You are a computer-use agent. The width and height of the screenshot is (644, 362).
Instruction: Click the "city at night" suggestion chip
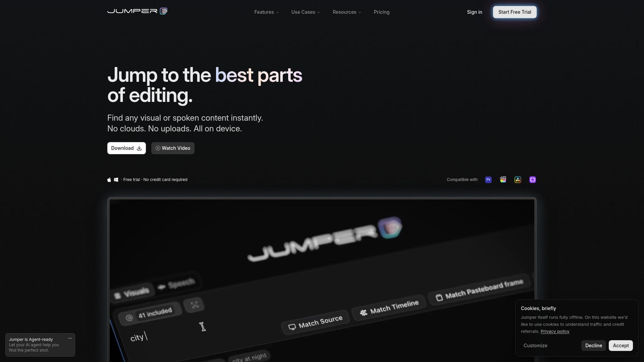pyautogui.click(x=250, y=357)
